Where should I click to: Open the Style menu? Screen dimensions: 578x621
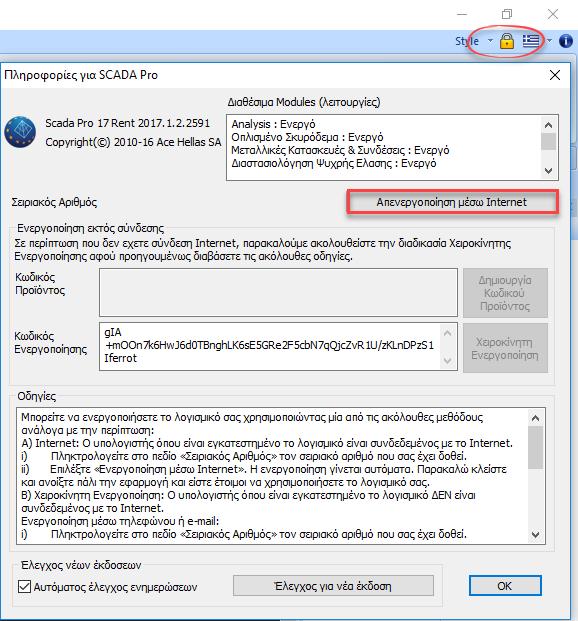click(x=467, y=41)
